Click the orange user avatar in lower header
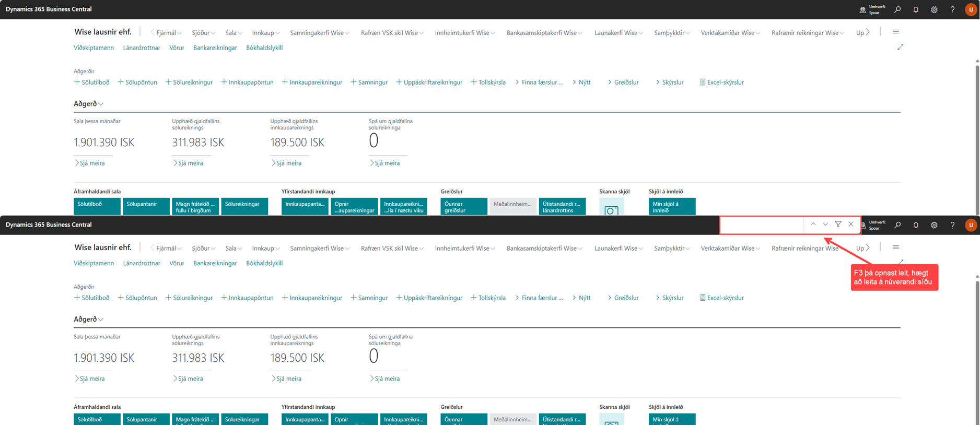This screenshot has width=980, height=425. click(971, 225)
